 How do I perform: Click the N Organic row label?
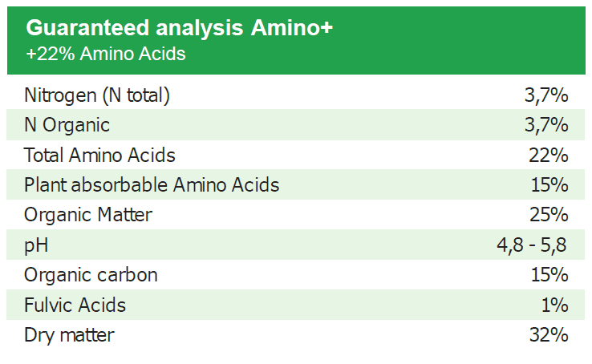pyautogui.click(x=67, y=125)
